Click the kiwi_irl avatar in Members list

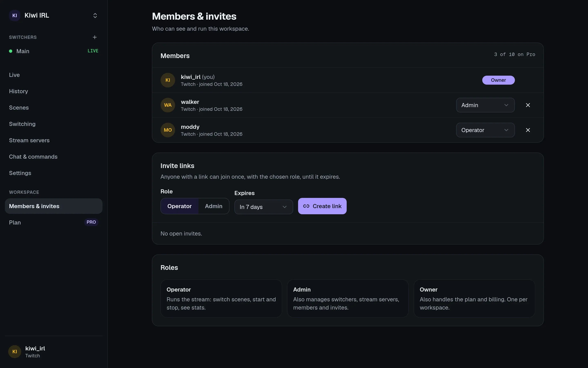pos(168,80)
